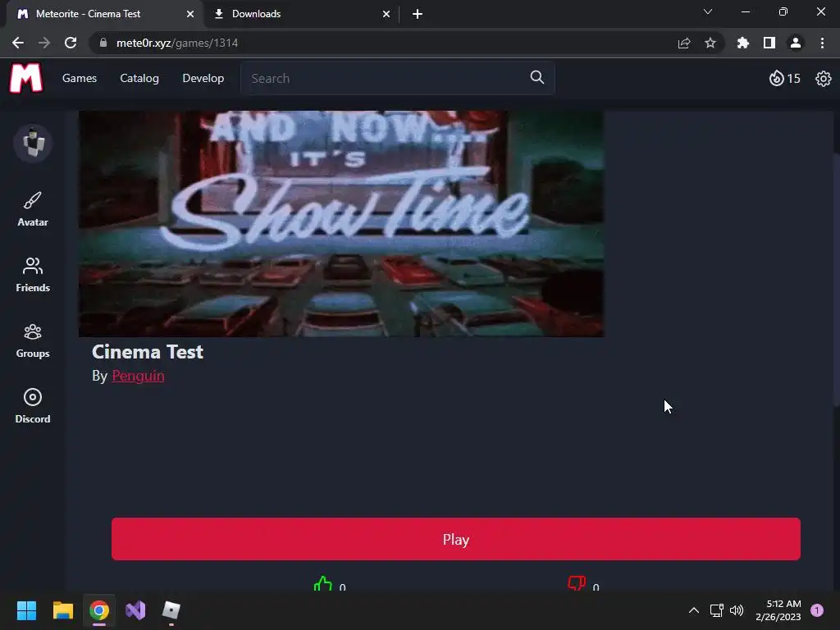Click the Show Time game thumbnail
Viewport: 840px width, 630px height.
(x=341, y=224)
